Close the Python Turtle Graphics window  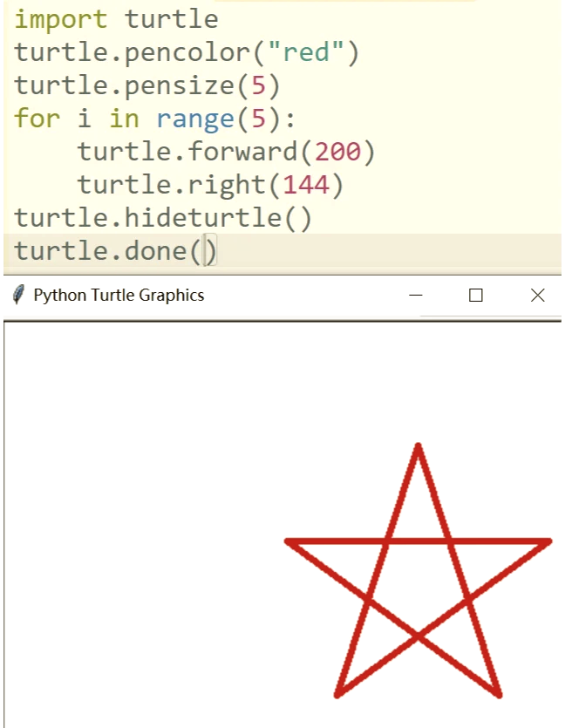point(538,296)
